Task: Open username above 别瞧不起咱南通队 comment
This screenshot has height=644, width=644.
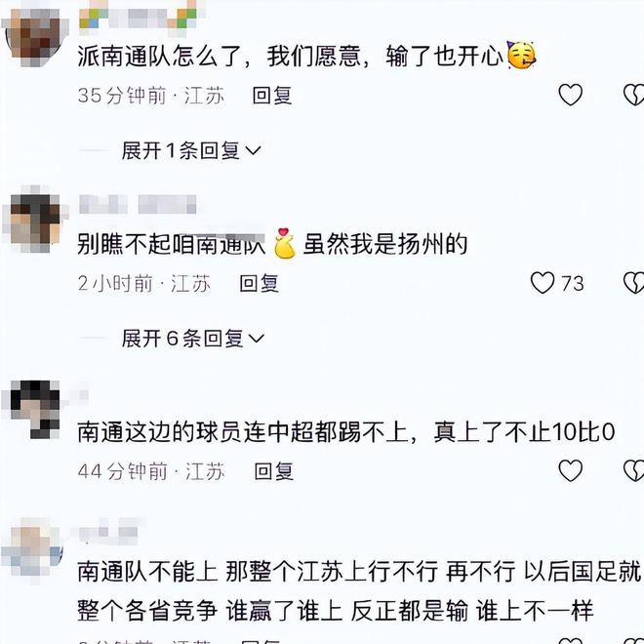Action: (138, 204)
